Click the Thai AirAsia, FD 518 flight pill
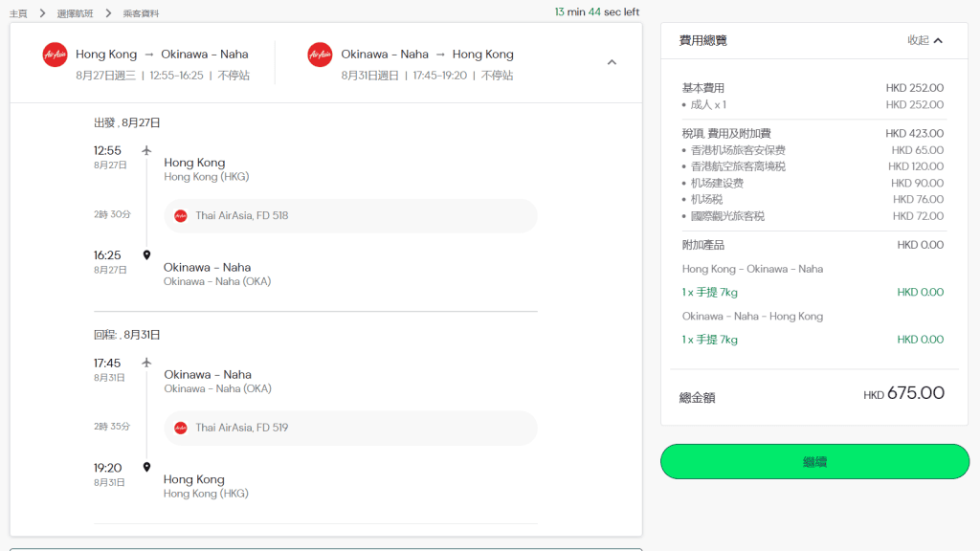 pyautogui.click(x=350, y=216)
